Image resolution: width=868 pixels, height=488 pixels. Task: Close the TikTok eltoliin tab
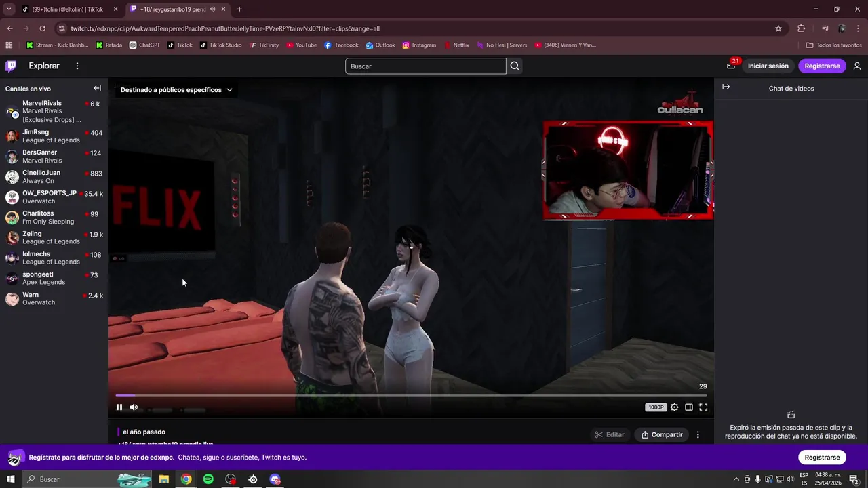tap(115, 9)
